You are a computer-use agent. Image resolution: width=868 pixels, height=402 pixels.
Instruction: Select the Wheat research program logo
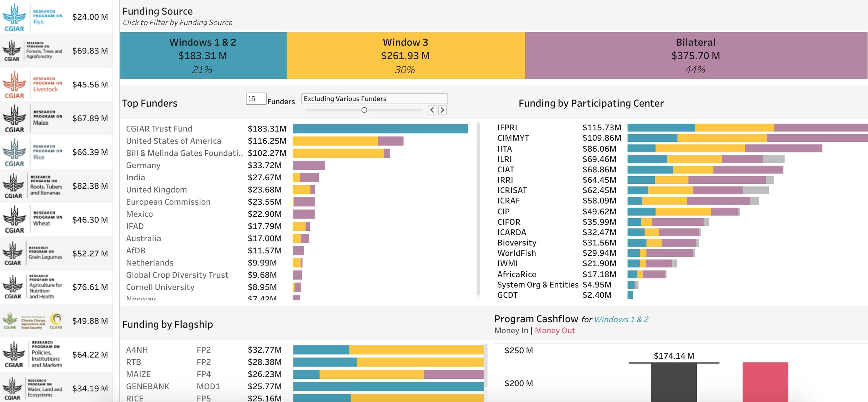coord(32,220)
